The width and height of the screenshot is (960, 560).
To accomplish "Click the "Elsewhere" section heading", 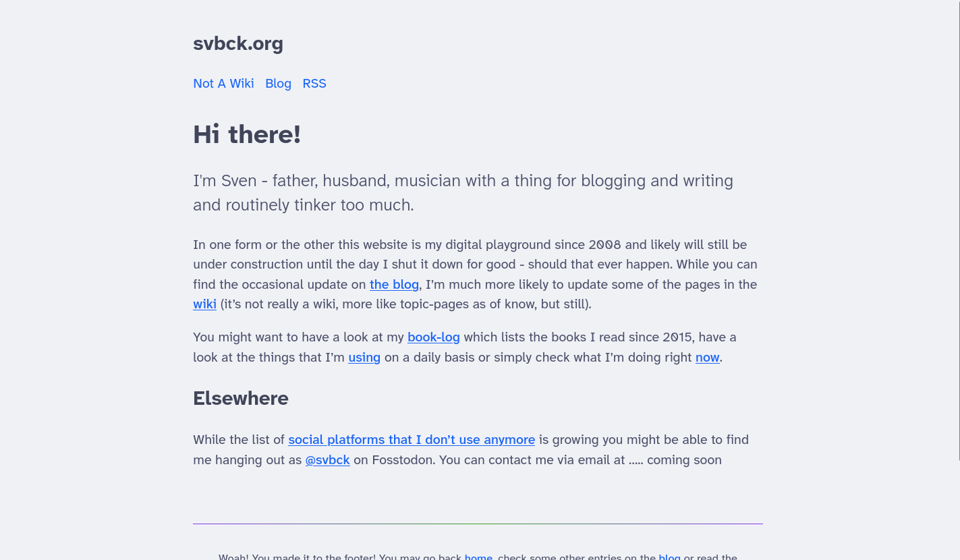I will pyautogui.click(x=241, y=399).
